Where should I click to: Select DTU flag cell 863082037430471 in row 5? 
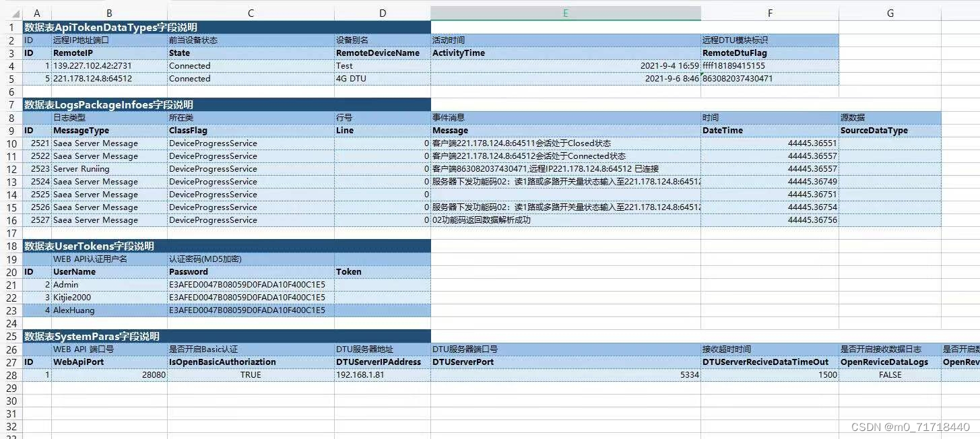coord(770,79)
